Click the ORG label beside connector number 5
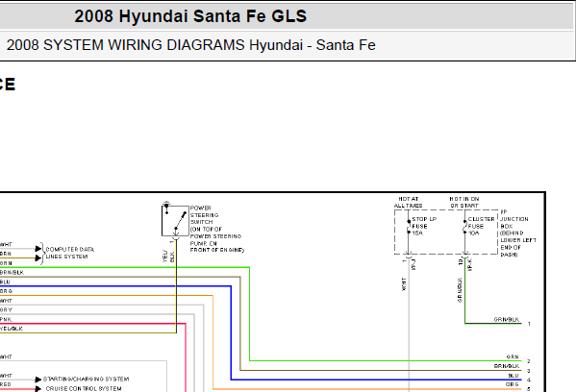This screenshot has width=576, height=392. [513, 384]
